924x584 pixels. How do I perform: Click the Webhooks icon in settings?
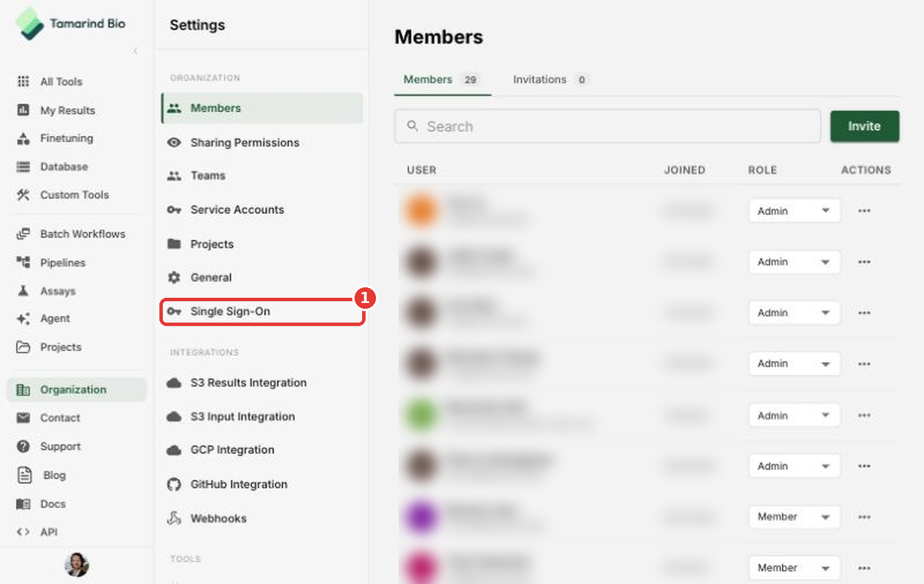tap(174, 518)
